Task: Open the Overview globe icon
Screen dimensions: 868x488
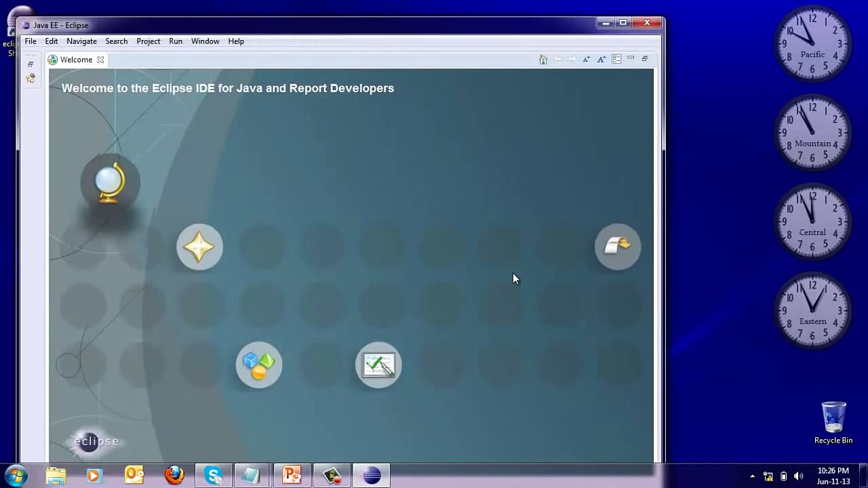Action: pyautogui.click(x=110, y=182)
